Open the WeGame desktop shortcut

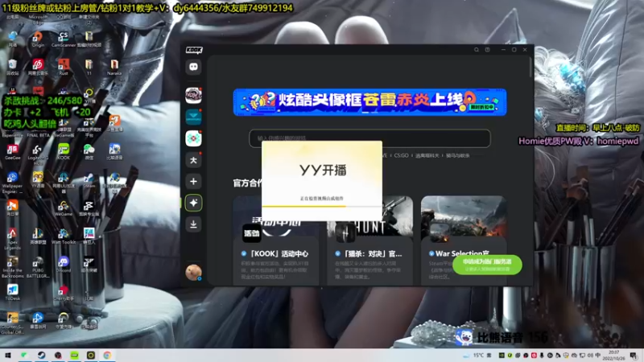pyautogui.click(x=64, y=208)
